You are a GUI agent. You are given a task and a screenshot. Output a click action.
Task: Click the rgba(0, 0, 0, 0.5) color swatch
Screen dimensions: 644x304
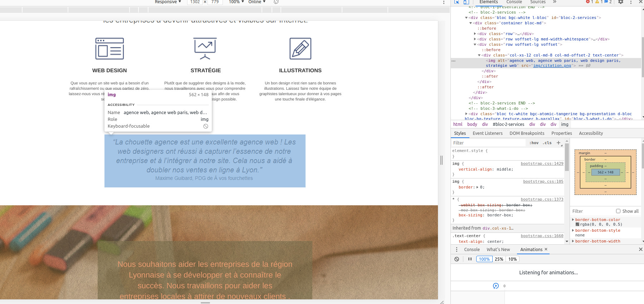pos(577,225)
